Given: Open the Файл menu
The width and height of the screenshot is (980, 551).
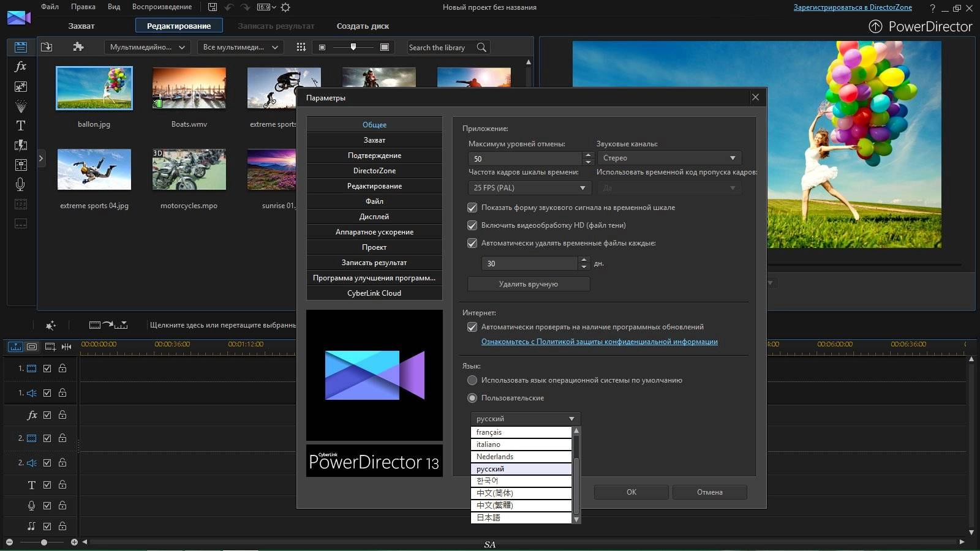Looking at the screenshot, I should coord(50,7).
